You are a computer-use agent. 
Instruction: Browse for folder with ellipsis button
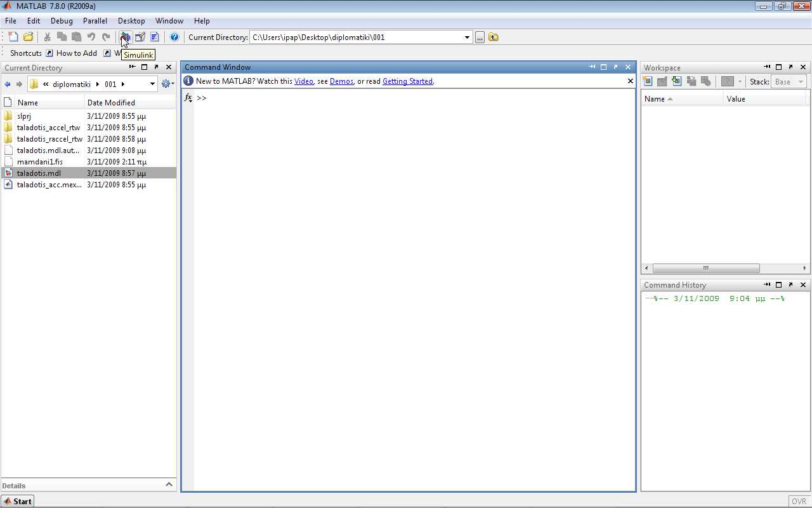click(x=480, y=37)
